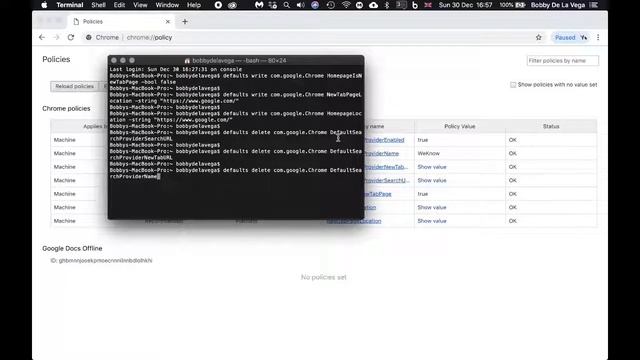The image size is (640, 360).
Task: Click the Status column header
Action: [x=551, y=127]
